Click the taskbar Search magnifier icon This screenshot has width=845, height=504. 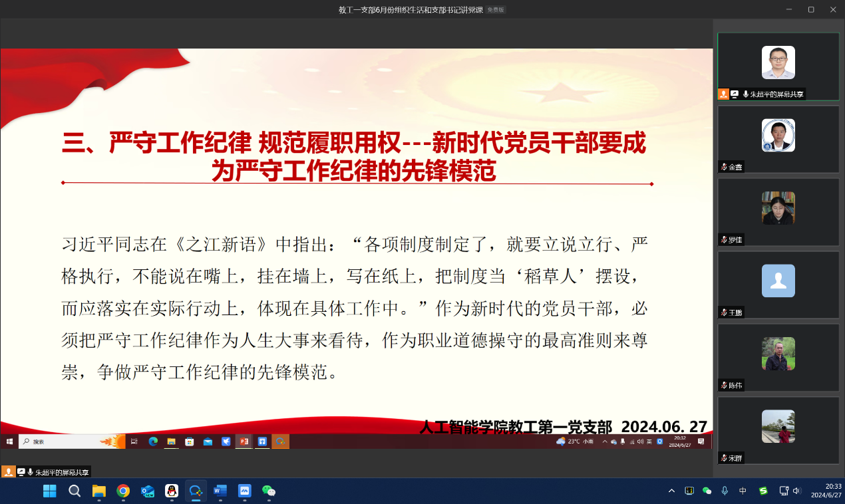(x=75, y=491)
